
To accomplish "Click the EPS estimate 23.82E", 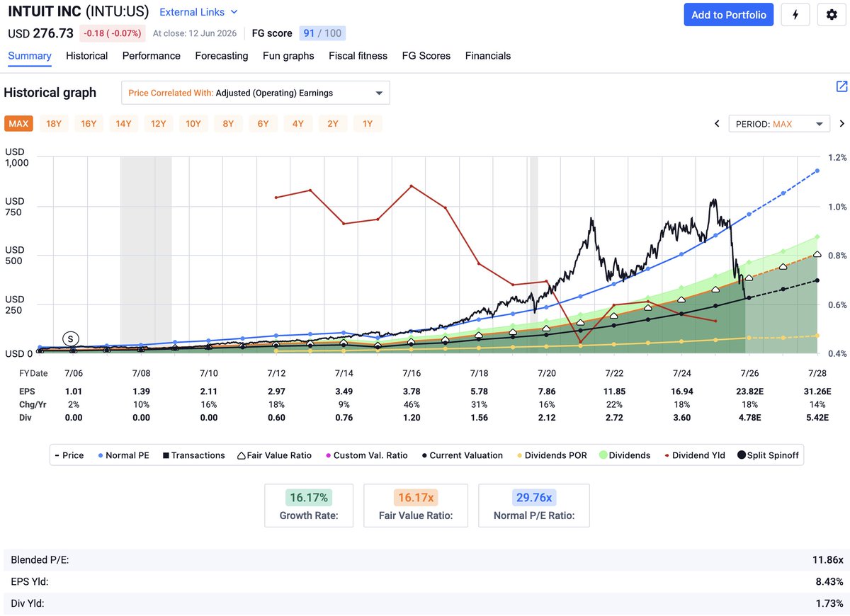I will pyautogui.click(x=749, y=391).
